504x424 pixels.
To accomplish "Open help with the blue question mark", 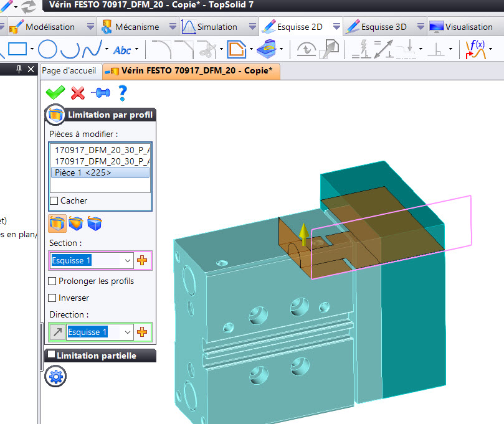I will click(x=123, y=93).
